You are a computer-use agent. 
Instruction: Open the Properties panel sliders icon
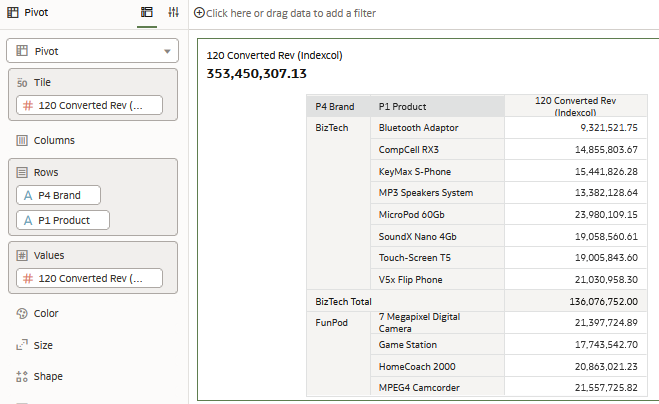point(173,12)
